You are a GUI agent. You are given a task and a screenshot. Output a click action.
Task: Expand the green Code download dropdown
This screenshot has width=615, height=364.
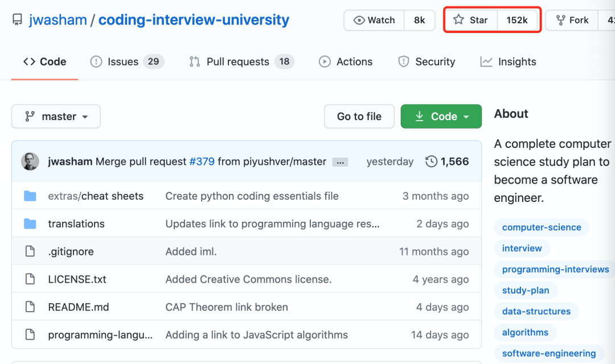441,117
